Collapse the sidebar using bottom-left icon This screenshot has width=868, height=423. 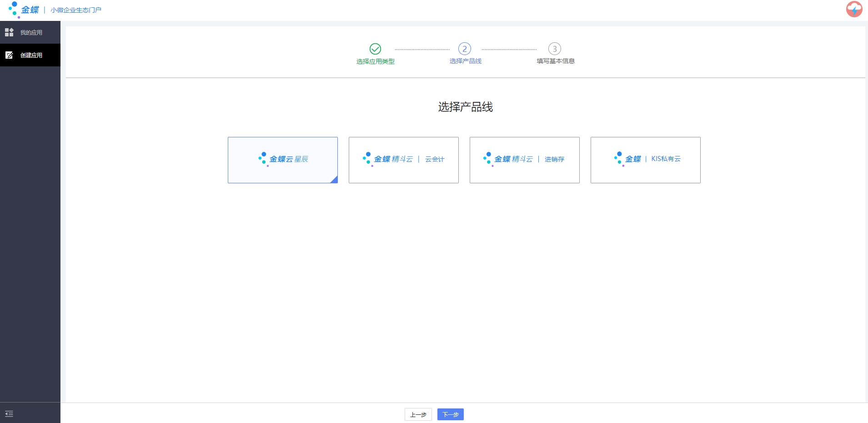9,413
